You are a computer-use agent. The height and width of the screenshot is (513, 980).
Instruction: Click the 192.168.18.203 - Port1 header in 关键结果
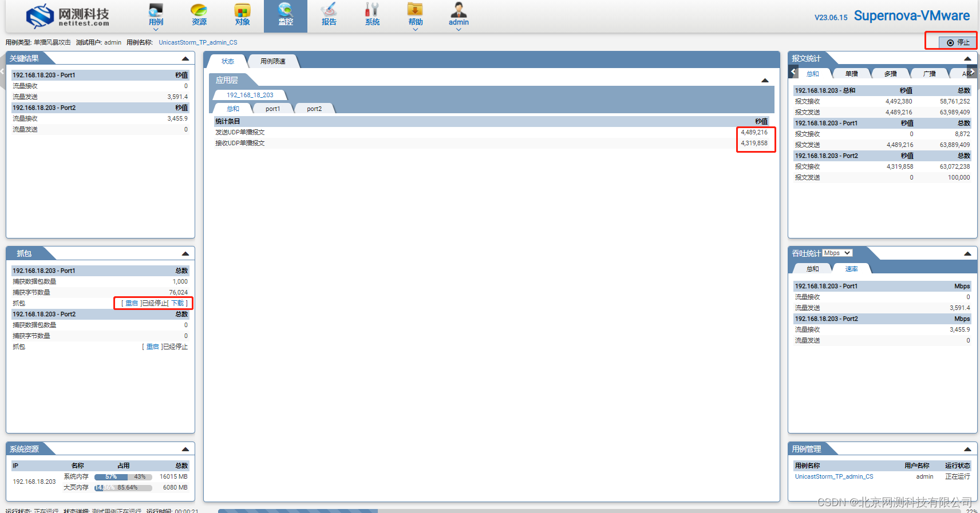click(x=100, y=75)
